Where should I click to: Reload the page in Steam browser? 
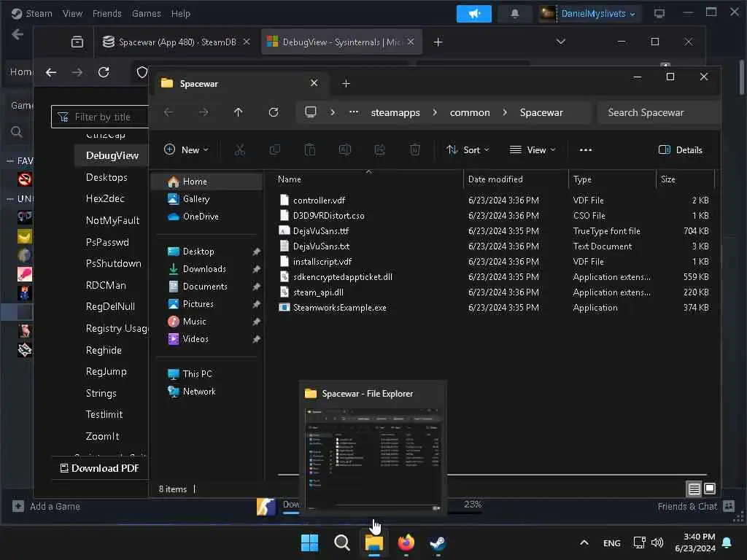click(x=104, y=72)
